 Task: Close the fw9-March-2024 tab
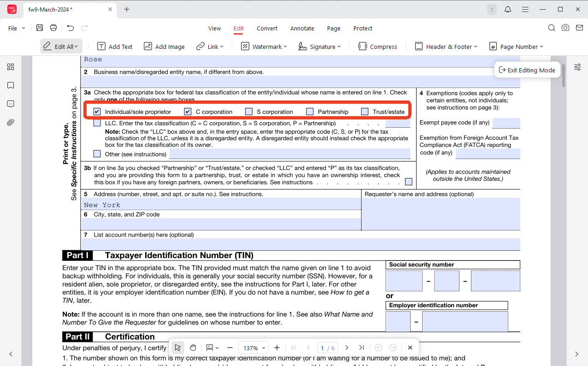tap(110, 9)
